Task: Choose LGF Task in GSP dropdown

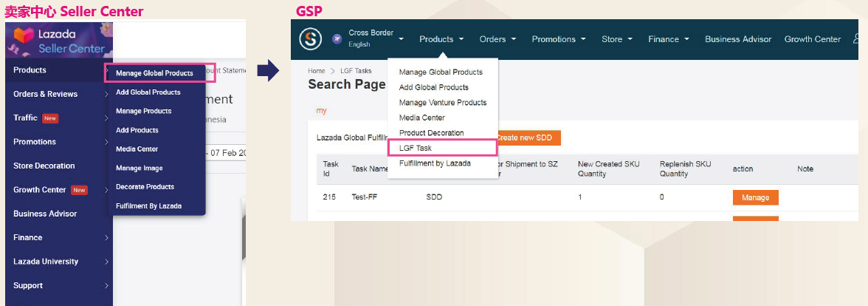Action: (x=415, y=148)
